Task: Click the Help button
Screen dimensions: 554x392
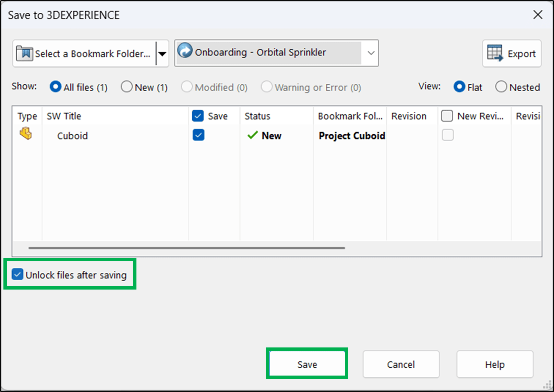Action: tap(494, 364)
